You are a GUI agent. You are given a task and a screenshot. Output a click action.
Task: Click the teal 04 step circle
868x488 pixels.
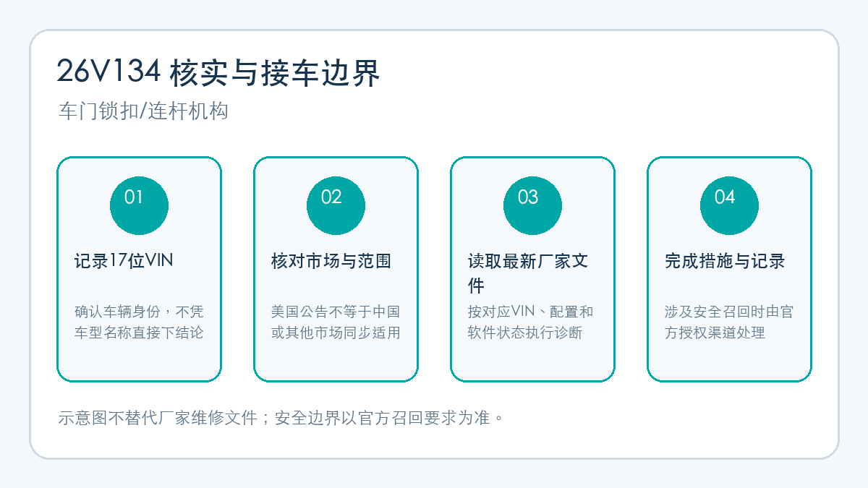point(729,205)
